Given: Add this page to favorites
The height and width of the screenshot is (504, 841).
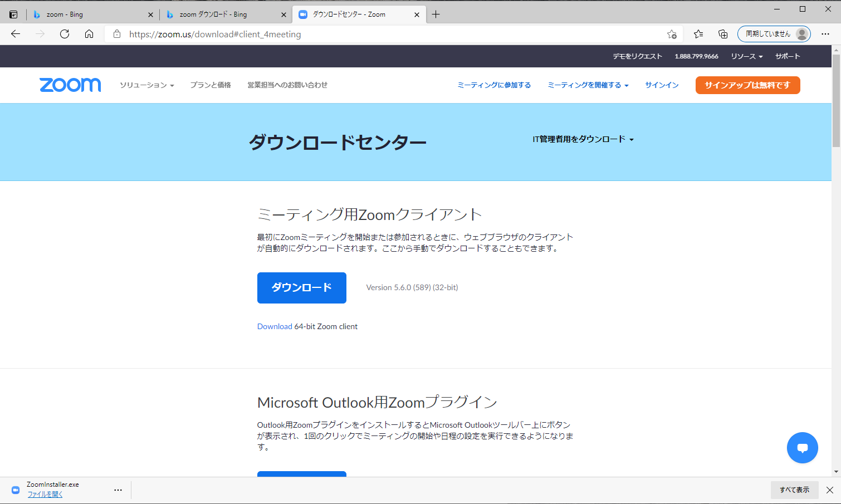Looking at the screenshot, I should point(672,34).
